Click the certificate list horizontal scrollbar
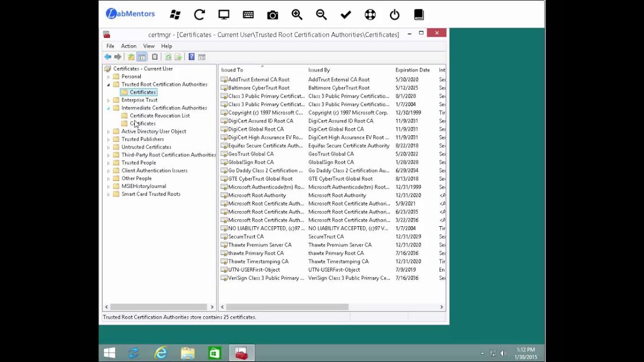Image resolution: width=644 pixels, height=362 pixels. pos(287,307)
